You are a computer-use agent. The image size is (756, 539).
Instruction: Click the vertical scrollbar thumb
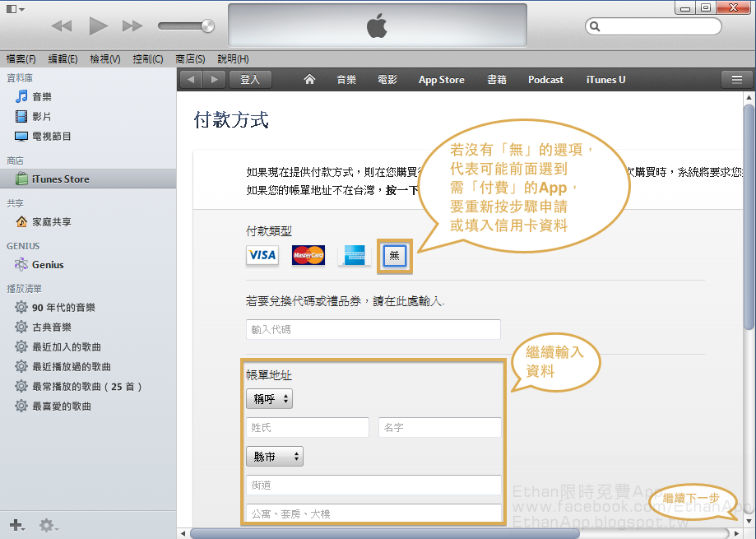(x=749, y=216)
